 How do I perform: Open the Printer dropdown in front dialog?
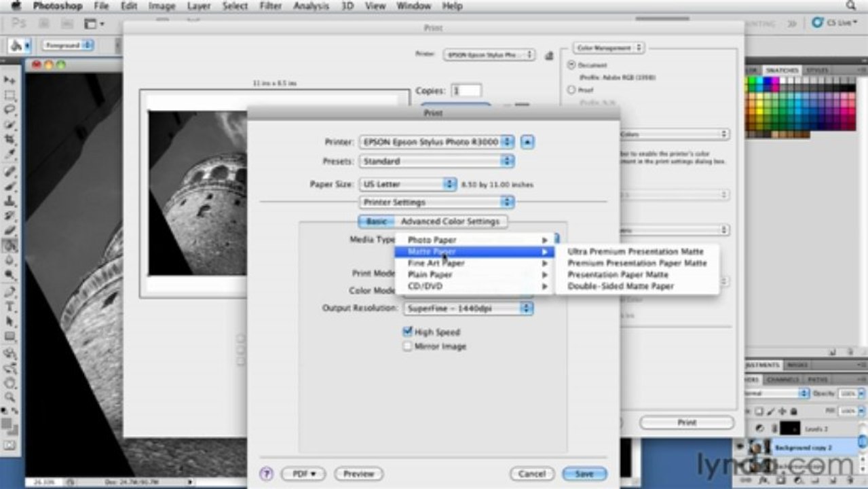click(436, 142)
